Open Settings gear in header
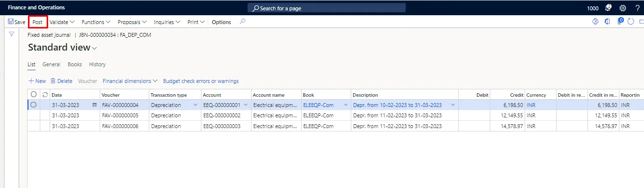The height and width of the screenshot is (188, 644). [x=623, y=8]
